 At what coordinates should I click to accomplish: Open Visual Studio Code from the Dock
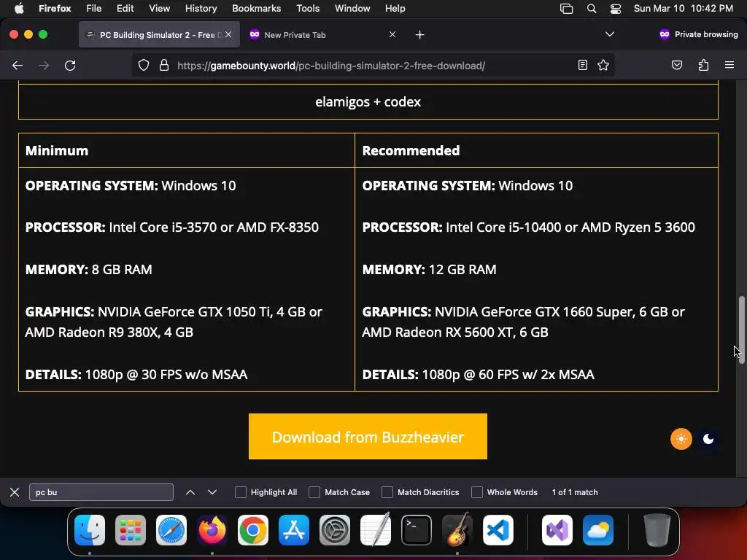tap(498, 529)
